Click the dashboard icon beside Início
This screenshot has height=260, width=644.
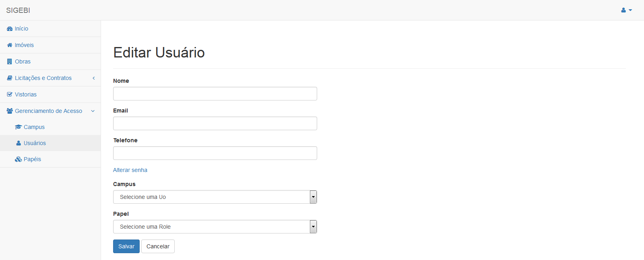pyautogui.click(x=10, y=29)
